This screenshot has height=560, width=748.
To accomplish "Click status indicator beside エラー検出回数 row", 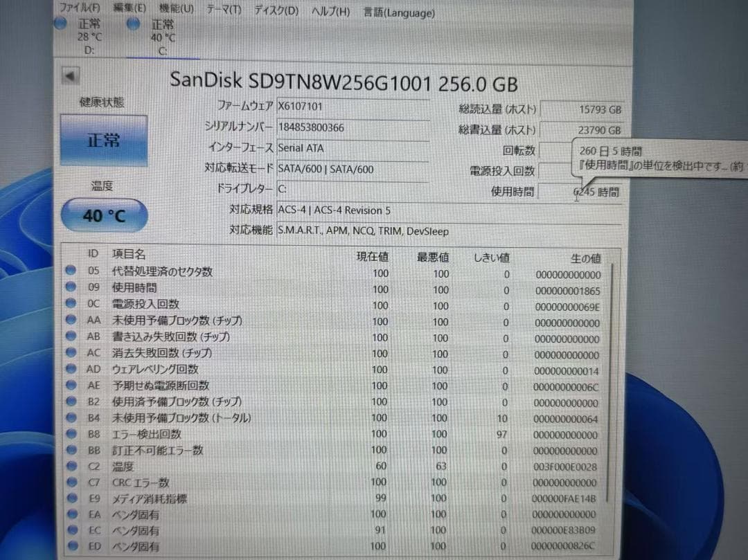I will tap(71, 434).
